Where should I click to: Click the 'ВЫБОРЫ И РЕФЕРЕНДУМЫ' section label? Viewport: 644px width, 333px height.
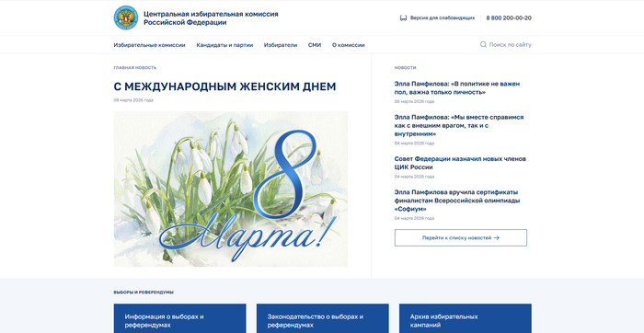click(144, 293)
